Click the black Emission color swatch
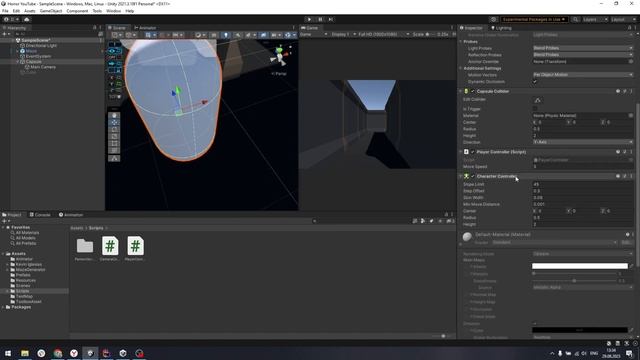Screen dimensions: 640x360 [x=580, y=330]
